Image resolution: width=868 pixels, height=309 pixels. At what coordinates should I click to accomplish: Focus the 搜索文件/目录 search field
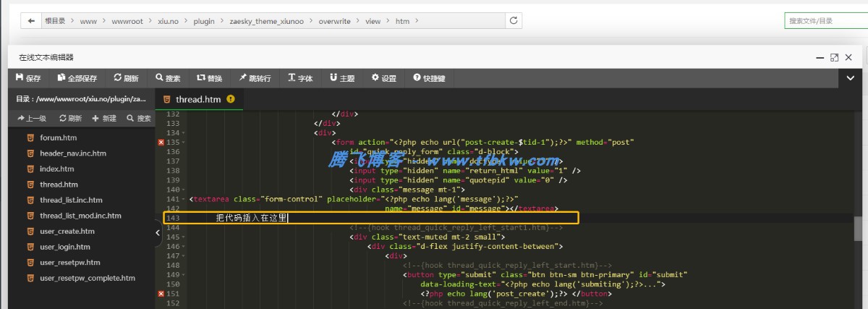pos(826,21)
